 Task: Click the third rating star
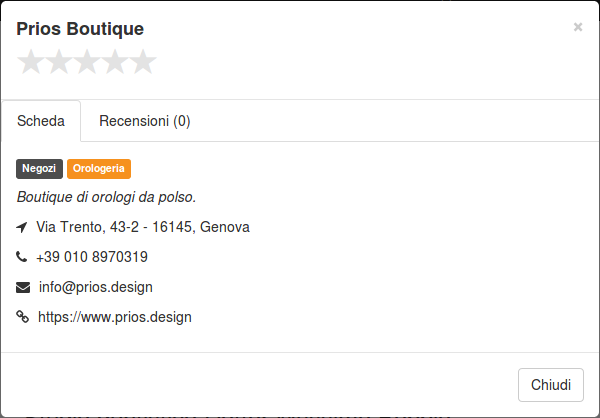(87, 61)
